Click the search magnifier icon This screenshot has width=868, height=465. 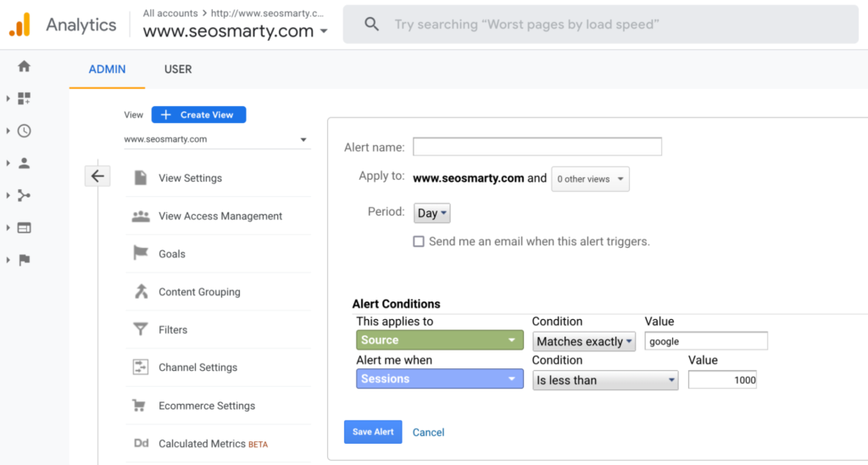(x=371, y=25)
